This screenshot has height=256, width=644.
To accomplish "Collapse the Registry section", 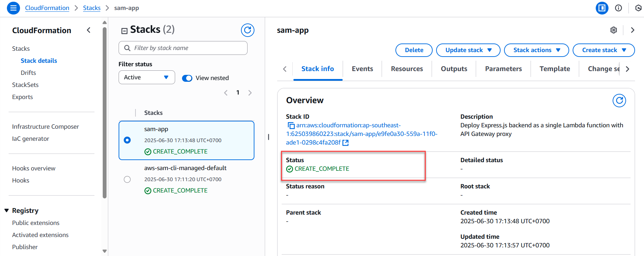I will (x=7, y=210).
